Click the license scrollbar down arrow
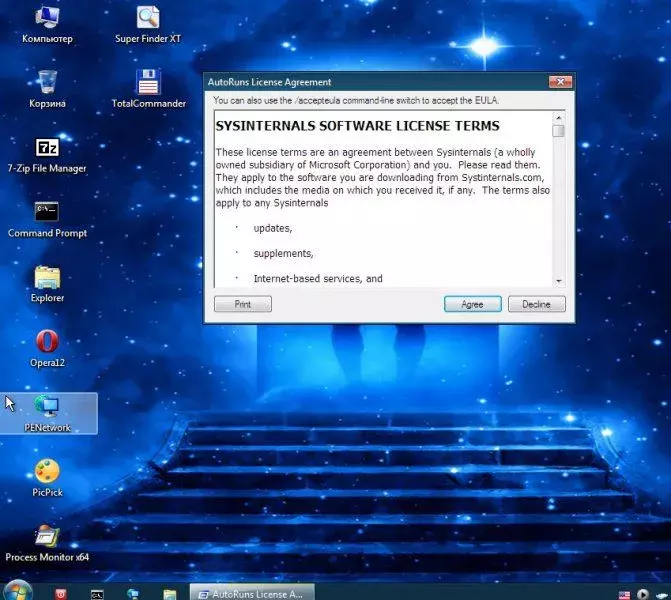This screenshot has width=671, height=600. 558,281
